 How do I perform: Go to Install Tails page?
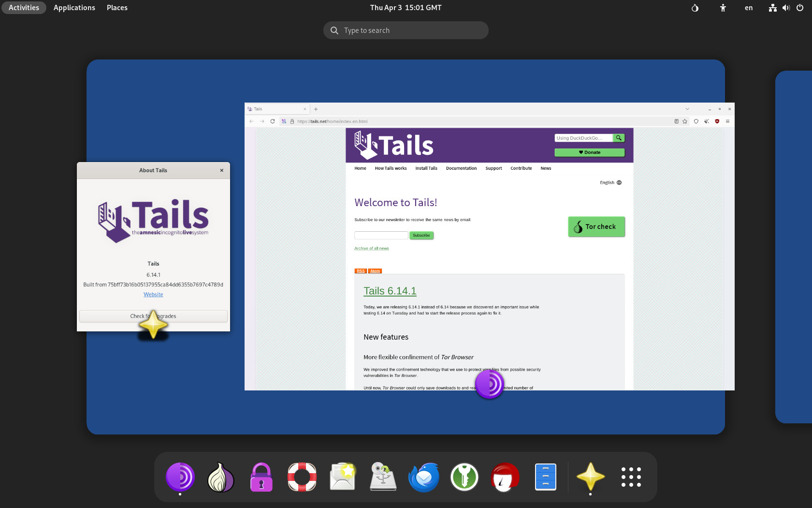tap(426, 168)
